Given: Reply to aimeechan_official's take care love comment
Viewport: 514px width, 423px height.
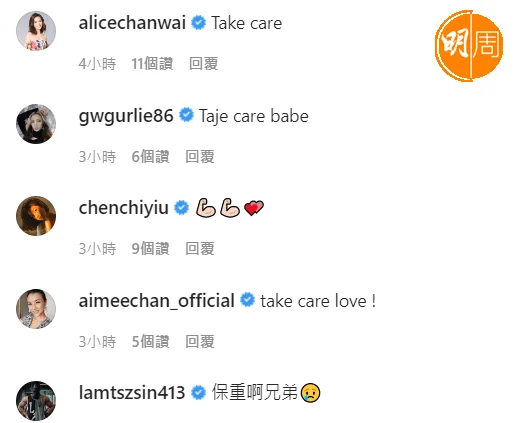Looking at the screenshot, I should (x=200, y=341).
